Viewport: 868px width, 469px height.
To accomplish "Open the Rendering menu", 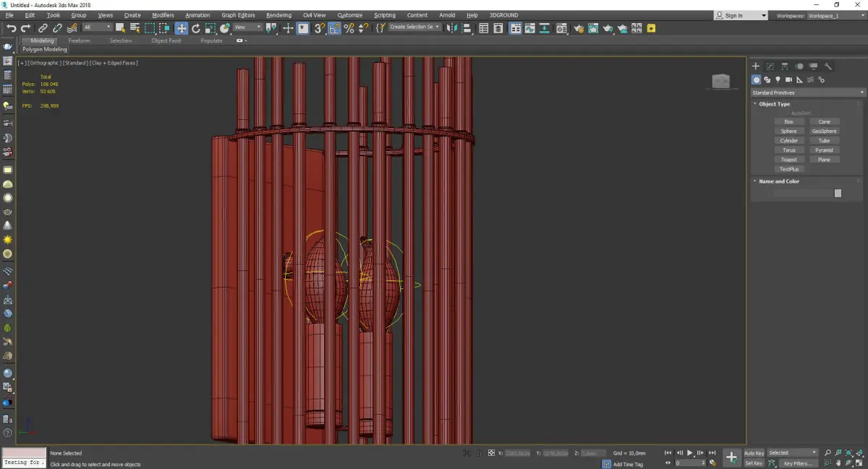I will click(278, 15).
